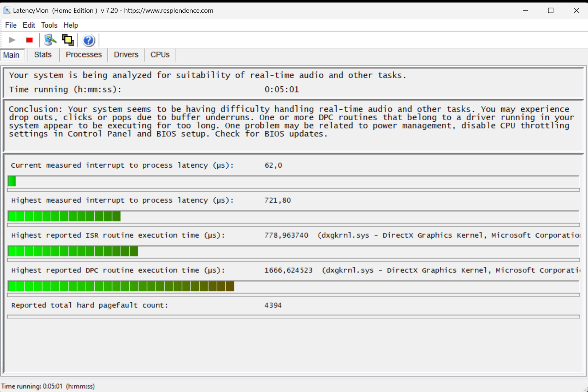Image resolution: width=588 pixels, height=392 pixels.
Task: Select the Main tab
Action: 11,55
